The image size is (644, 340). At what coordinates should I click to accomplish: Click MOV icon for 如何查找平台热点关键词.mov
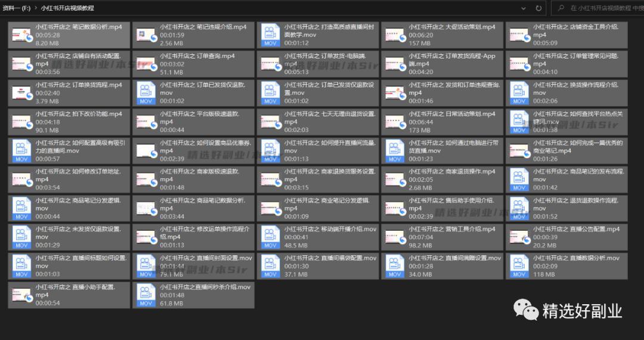(x=519, y=122)
